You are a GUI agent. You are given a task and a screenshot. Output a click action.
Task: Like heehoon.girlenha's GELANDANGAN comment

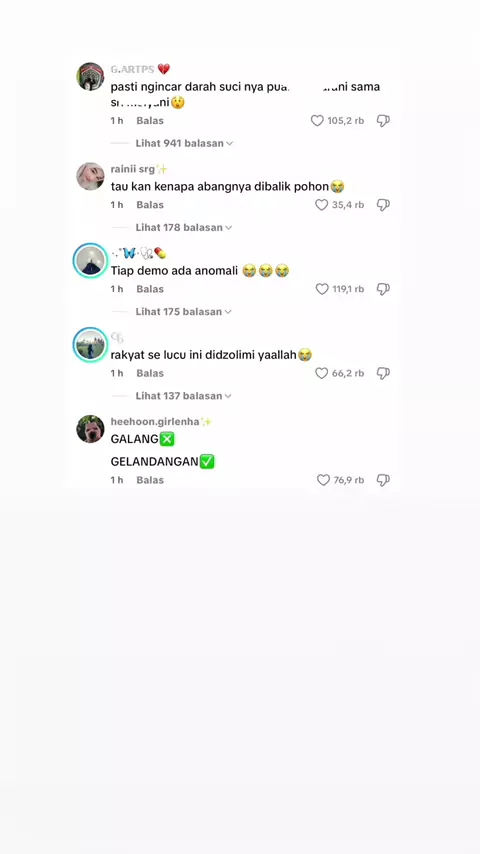[323, 480]
